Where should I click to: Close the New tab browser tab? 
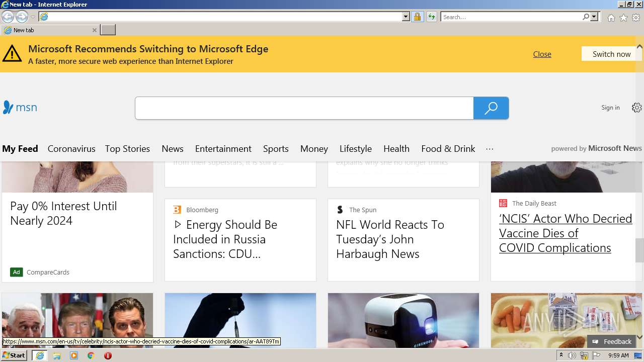tap(94, 30)
